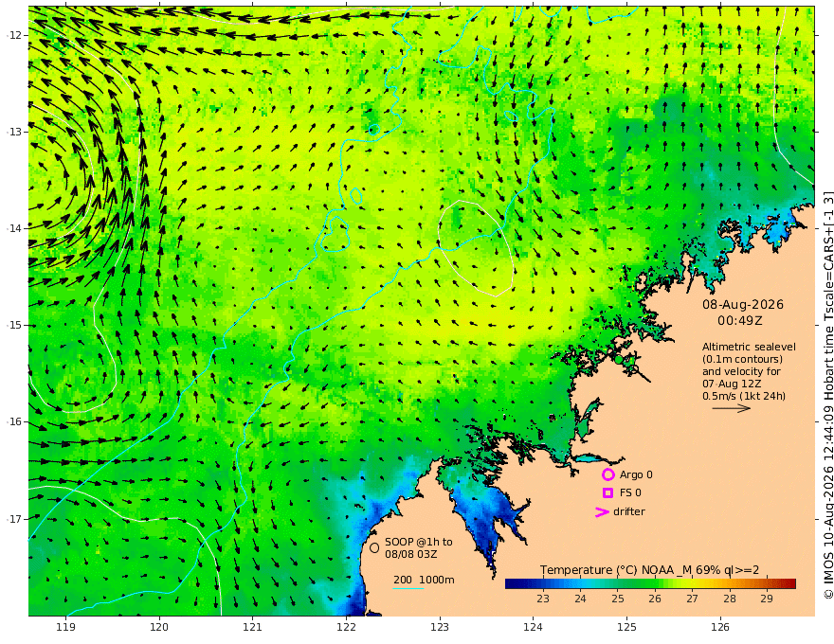Image resolution: width=834 pixels, height=644 pixels.
Task: Click the latitude -17 axis label
Action: point(15,519)
